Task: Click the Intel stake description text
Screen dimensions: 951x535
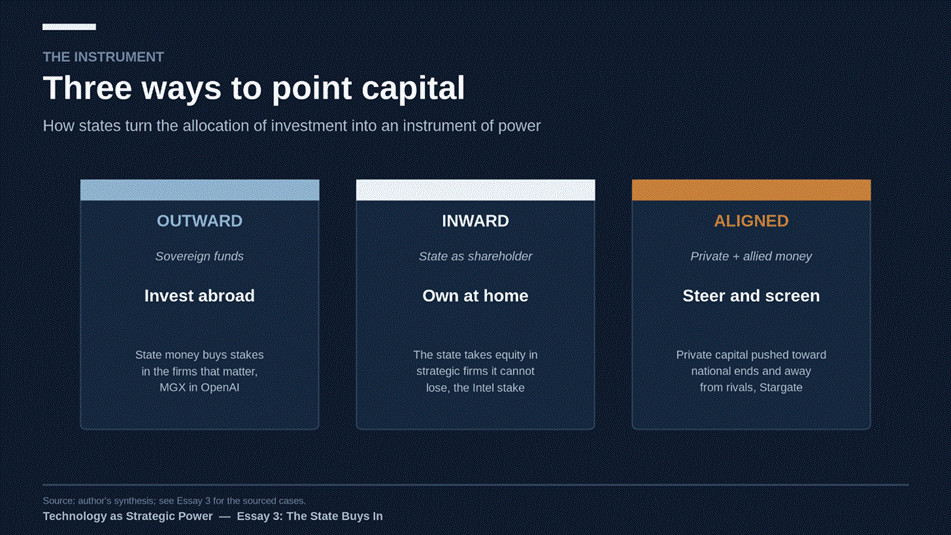Action: point(476,371)
